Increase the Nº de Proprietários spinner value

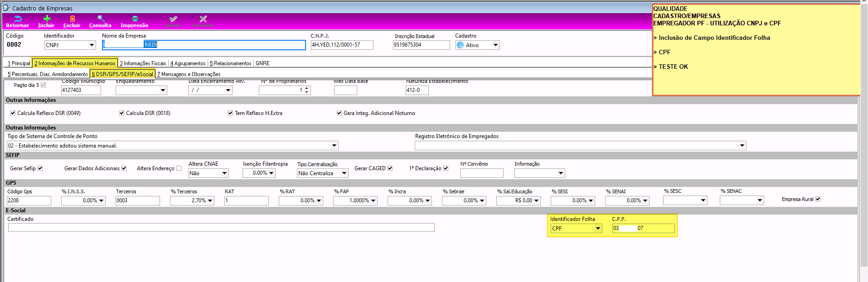click(x=307, y=88)
